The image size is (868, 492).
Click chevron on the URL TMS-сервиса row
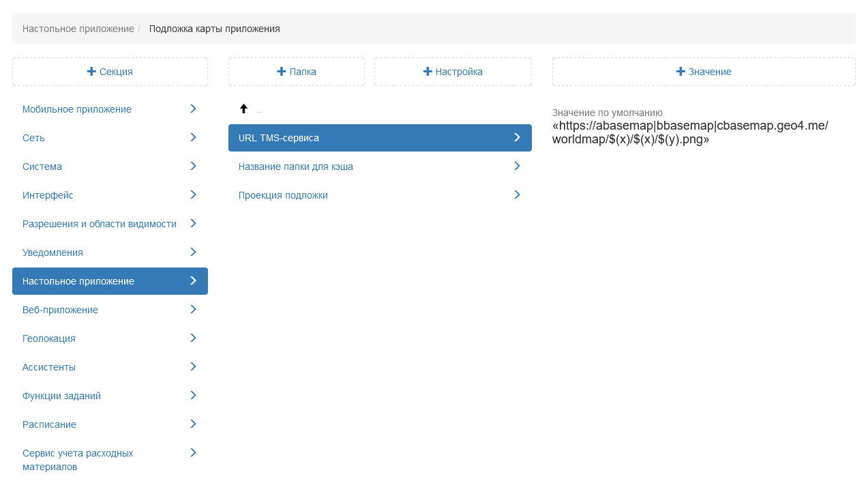(517, 137)
